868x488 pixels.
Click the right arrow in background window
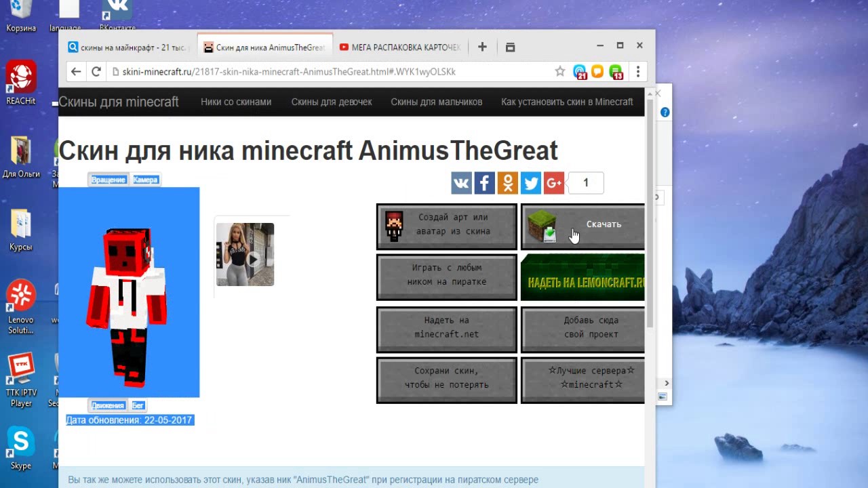click(x=667, y=384)
